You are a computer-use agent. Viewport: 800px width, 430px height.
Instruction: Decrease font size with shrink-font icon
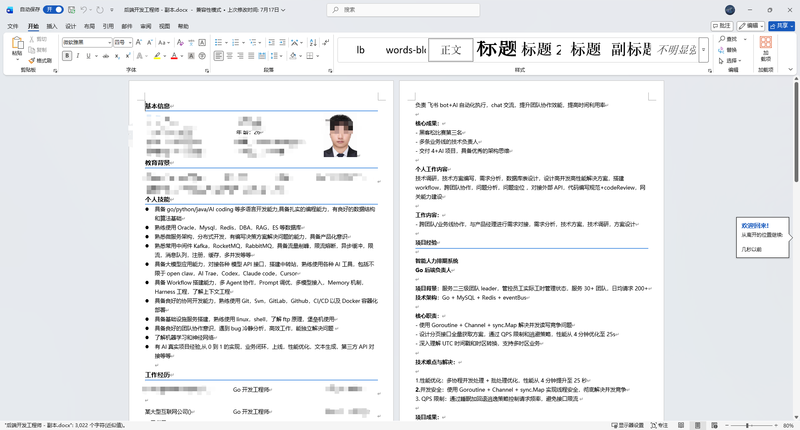pos(149,42)
